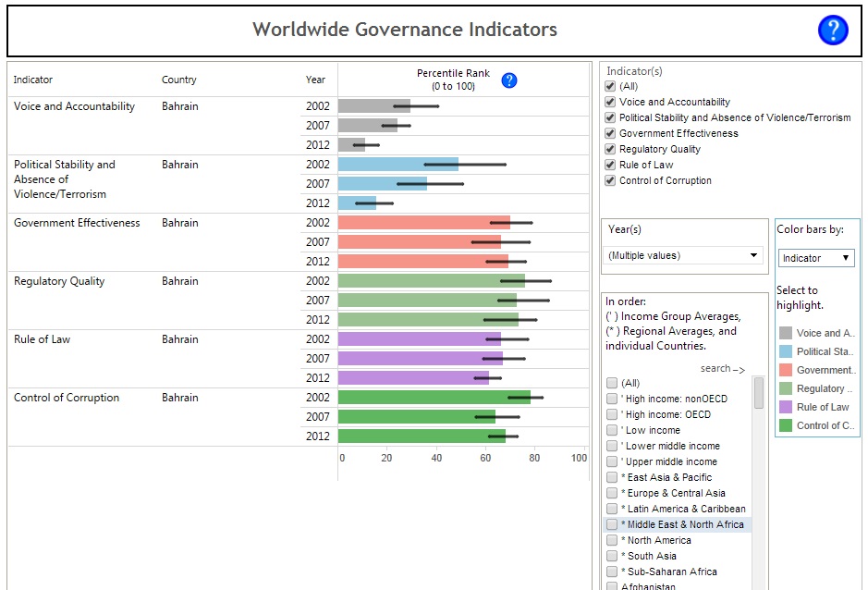The height and width of the screenshot is (590, 868).
Task: Click the dark green Control of Corruption swatch
Action: [786, 425]
